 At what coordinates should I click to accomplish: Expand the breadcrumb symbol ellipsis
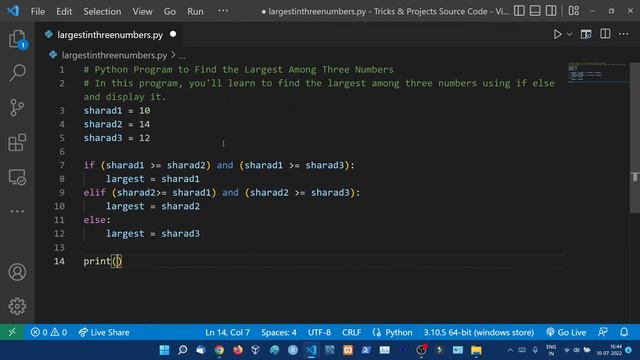[182, 56]
